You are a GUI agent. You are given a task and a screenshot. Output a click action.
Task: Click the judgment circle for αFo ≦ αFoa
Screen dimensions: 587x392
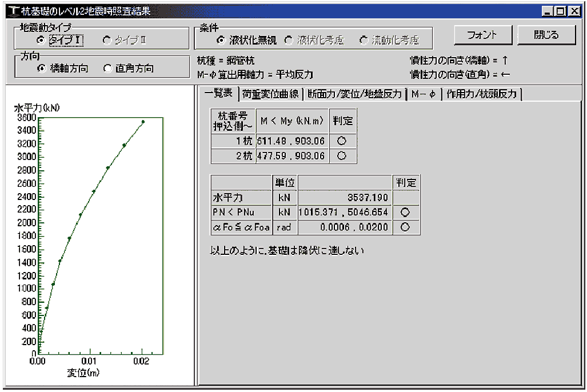click(405, 227)
